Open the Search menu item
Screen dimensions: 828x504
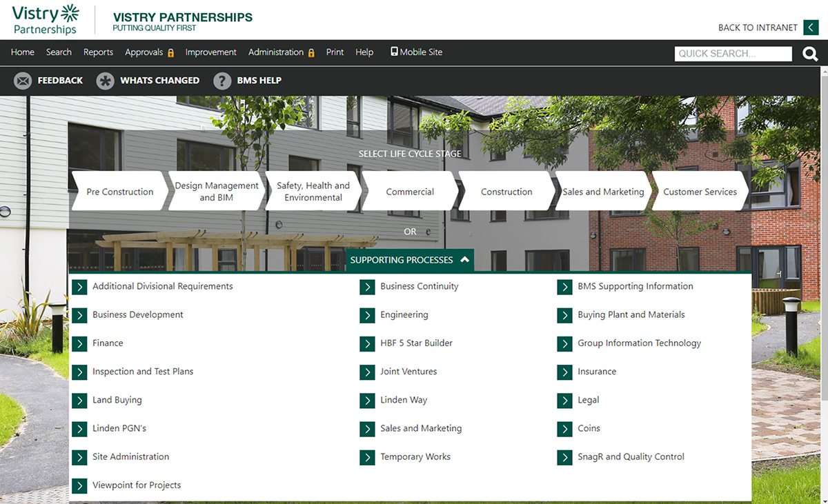pyautogui.click(x=59, y=52)
